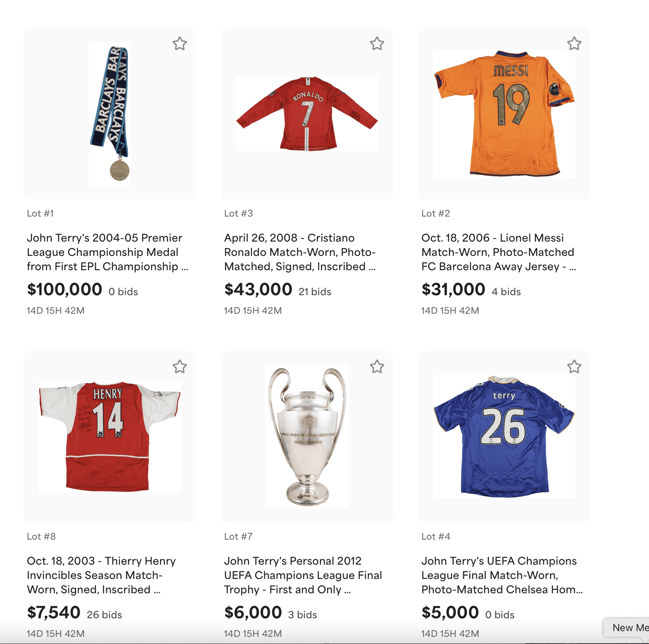Click the $43,000 current bid price
This screenshot has height=644, width=649.
(x=258, y=289)
